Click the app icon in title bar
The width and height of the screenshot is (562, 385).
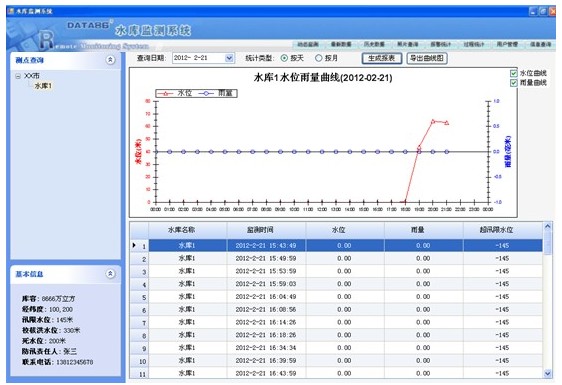point(11,11)
